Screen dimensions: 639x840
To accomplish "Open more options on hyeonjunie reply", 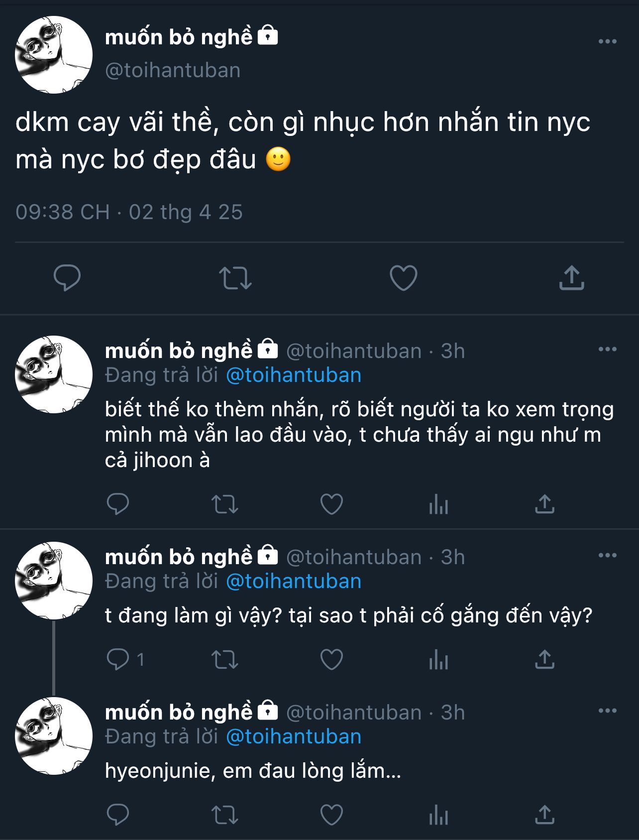I will (x=607, y=711).
